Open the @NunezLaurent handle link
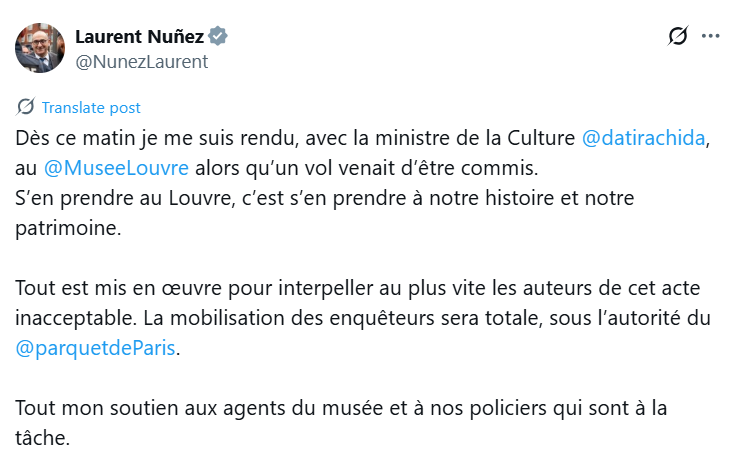The width and height of the screenshot is (733, 457). click(141, 61)
